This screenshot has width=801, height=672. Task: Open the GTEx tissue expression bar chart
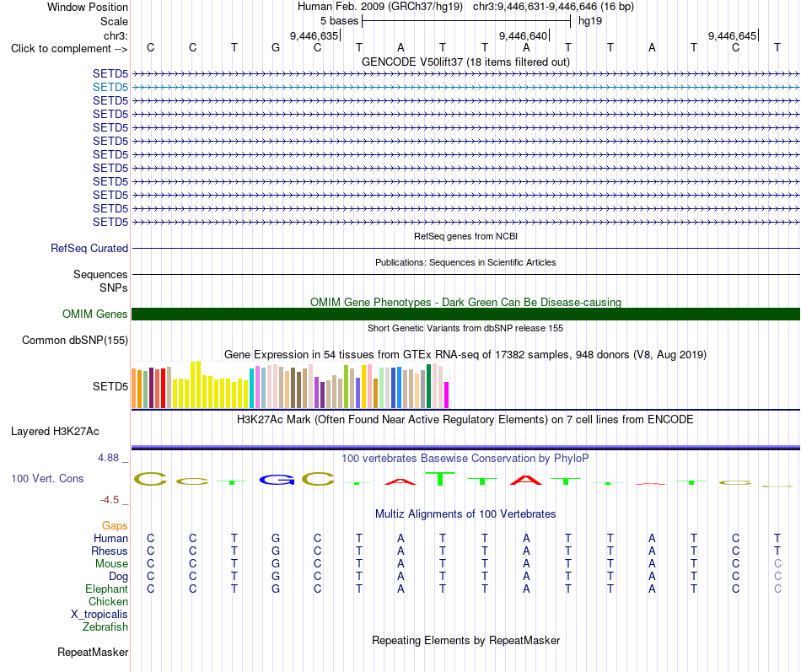[x=290, y=384]
